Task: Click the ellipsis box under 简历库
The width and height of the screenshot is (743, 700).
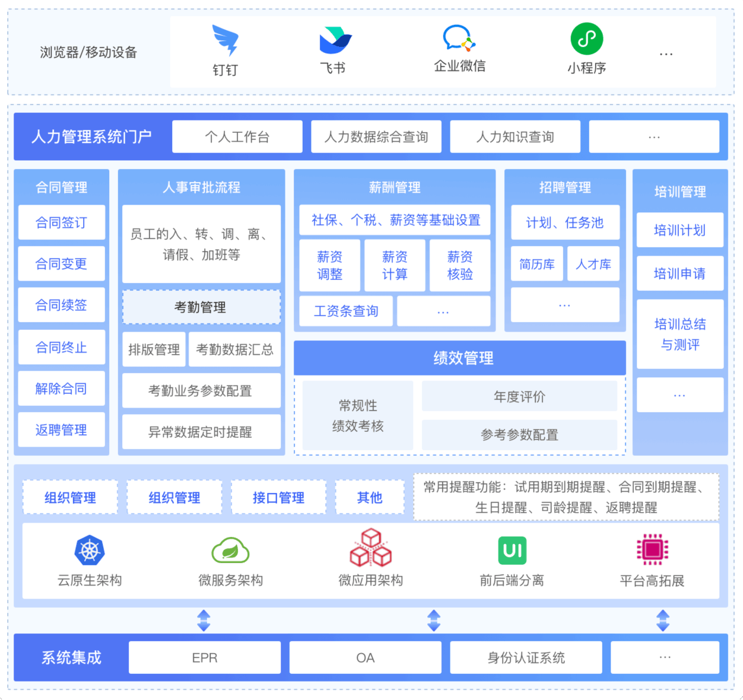Action: (x=565, y=305)
